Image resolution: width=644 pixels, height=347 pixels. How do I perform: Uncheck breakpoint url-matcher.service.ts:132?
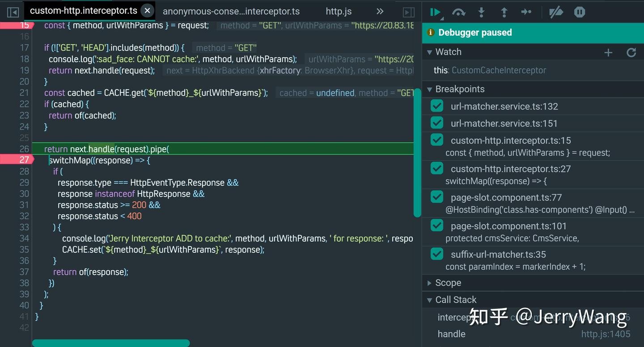click(x=437, y=106)
